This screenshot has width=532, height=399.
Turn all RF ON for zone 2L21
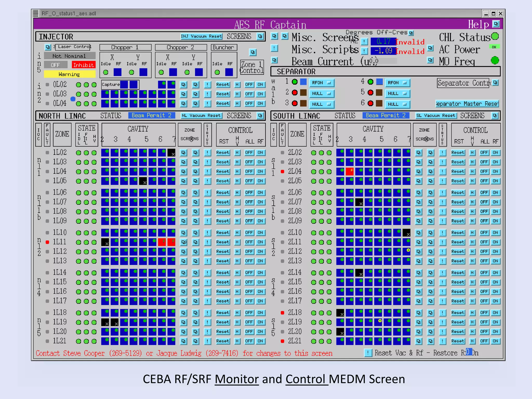coord(495,341)
